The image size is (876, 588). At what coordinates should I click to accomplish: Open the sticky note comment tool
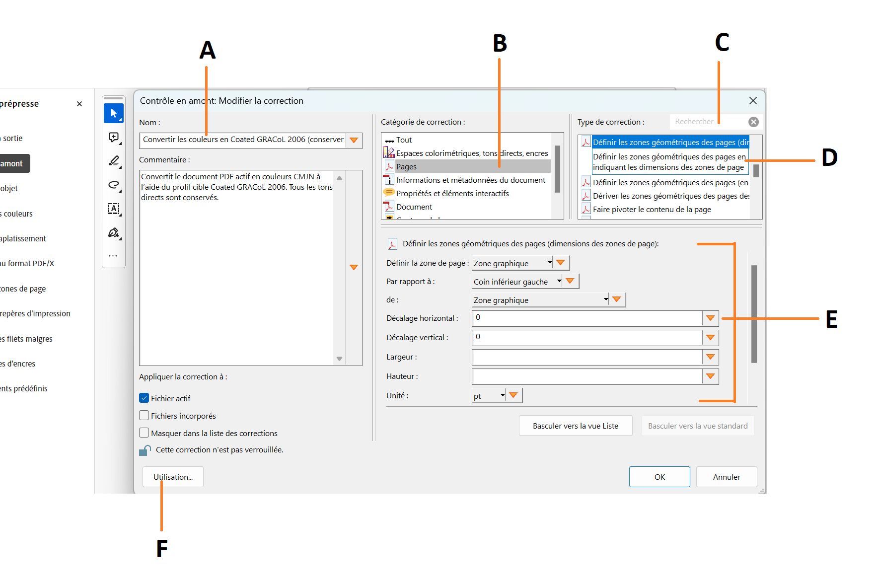(x=113, y=138)
